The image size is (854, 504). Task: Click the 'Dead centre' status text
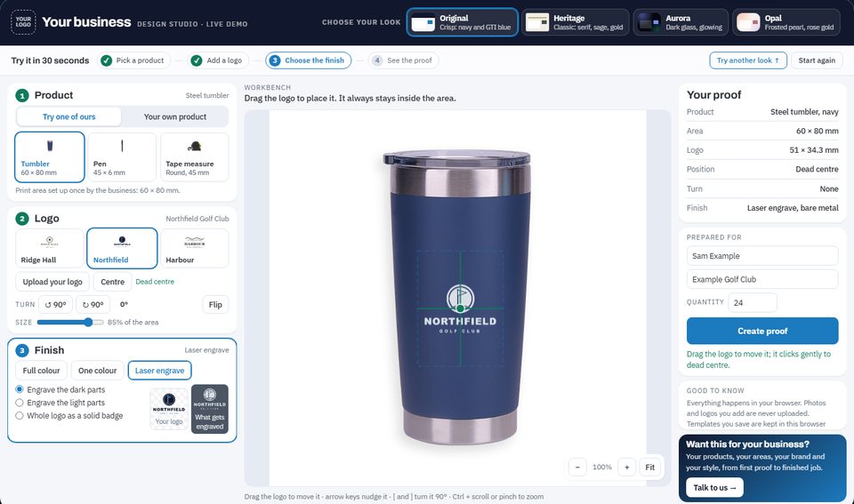(155, 282)
